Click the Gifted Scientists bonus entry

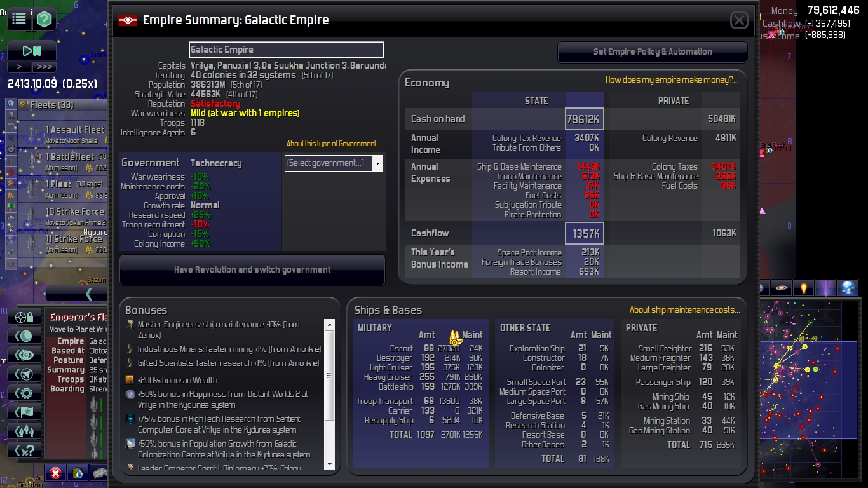point(223,363)
